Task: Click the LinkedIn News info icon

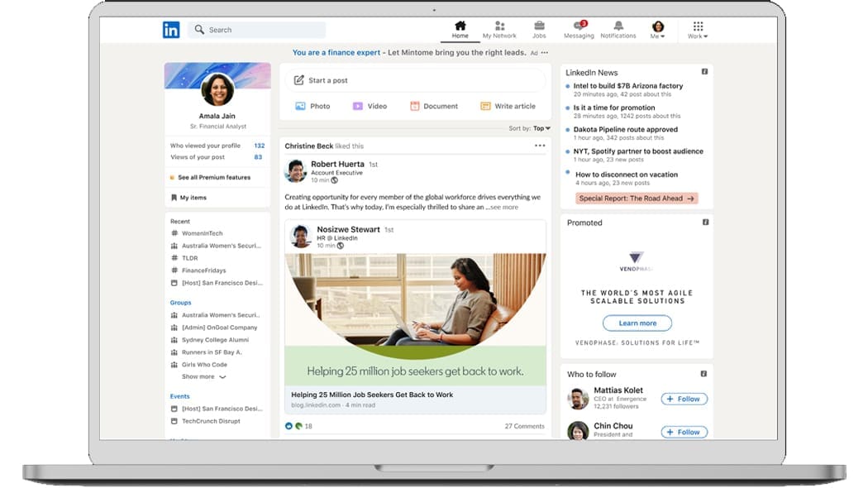Action: [704, 71]
